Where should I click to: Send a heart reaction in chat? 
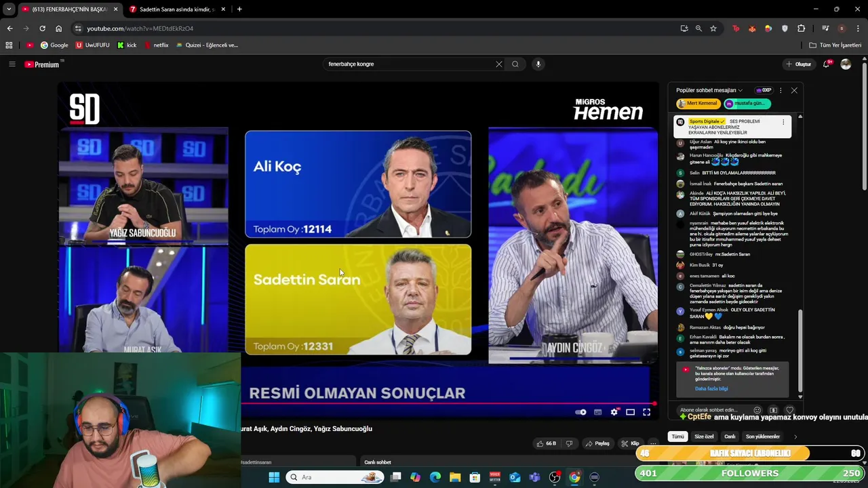point(789,410)
